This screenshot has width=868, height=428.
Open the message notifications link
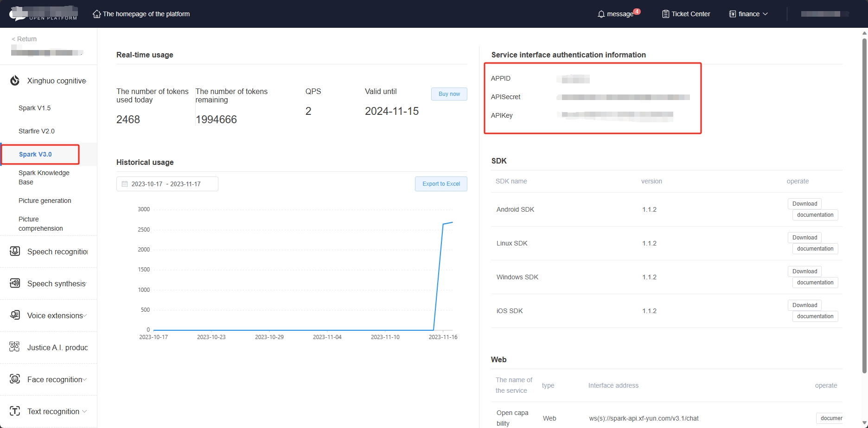(620, 14)
